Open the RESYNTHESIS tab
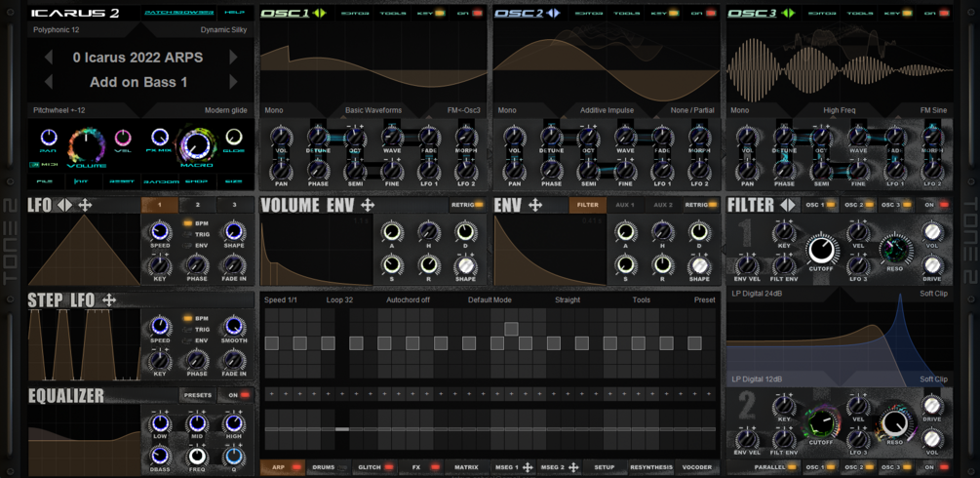 point(652,467)
